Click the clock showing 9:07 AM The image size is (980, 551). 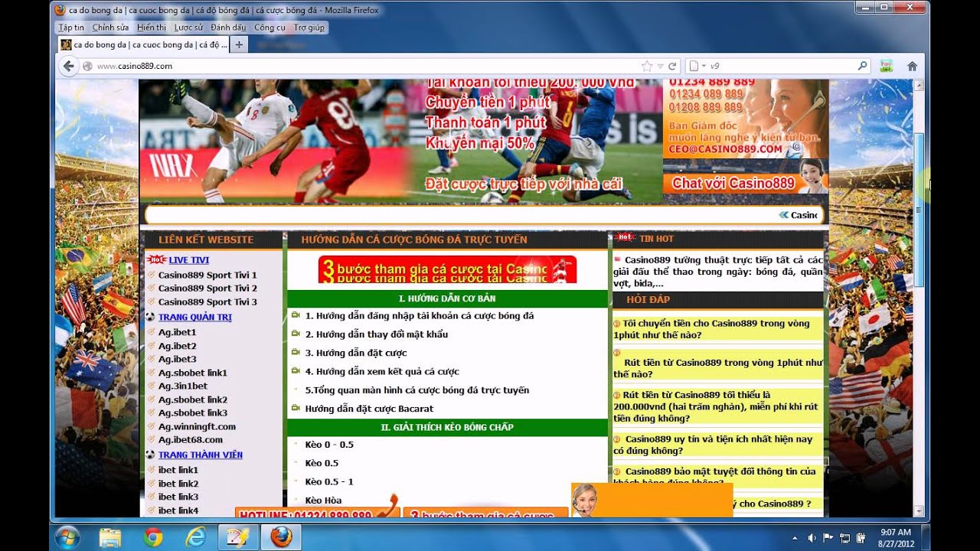click(x=895, y=532)
